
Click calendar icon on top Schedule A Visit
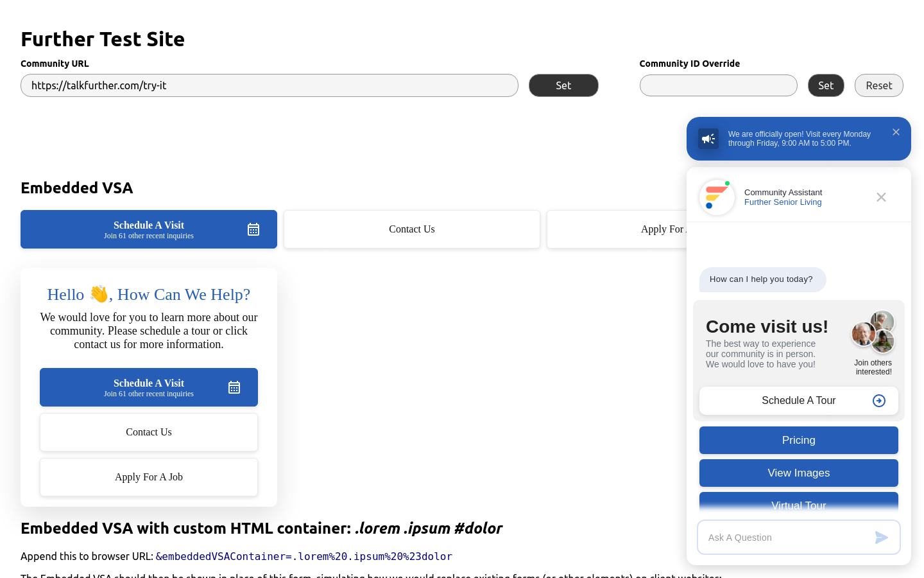point(253,229)
